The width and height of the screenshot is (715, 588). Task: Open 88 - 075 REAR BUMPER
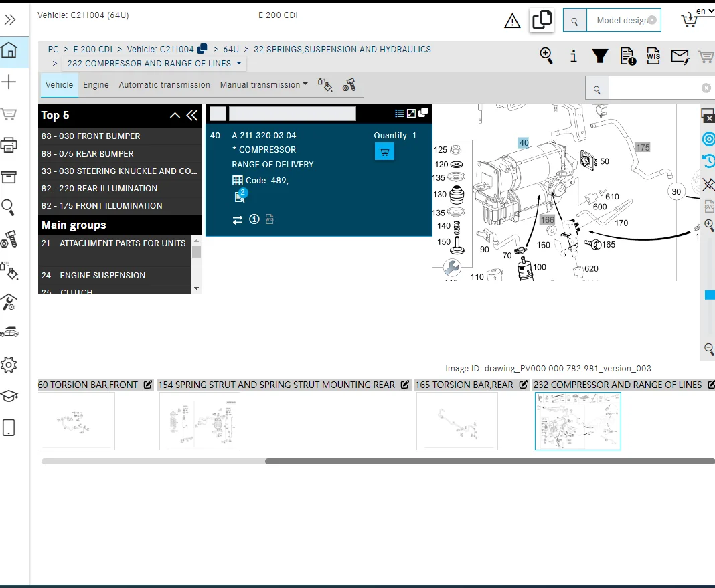click(120, 153)
